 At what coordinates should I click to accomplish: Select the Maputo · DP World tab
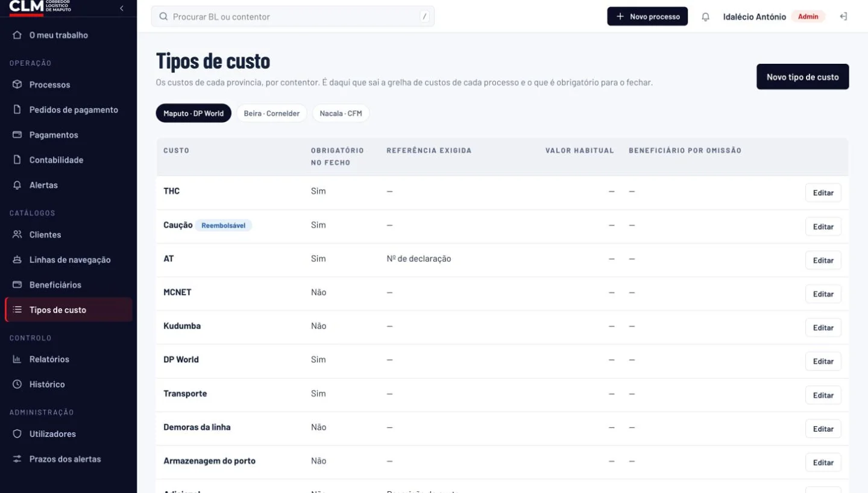coord(193,113)
